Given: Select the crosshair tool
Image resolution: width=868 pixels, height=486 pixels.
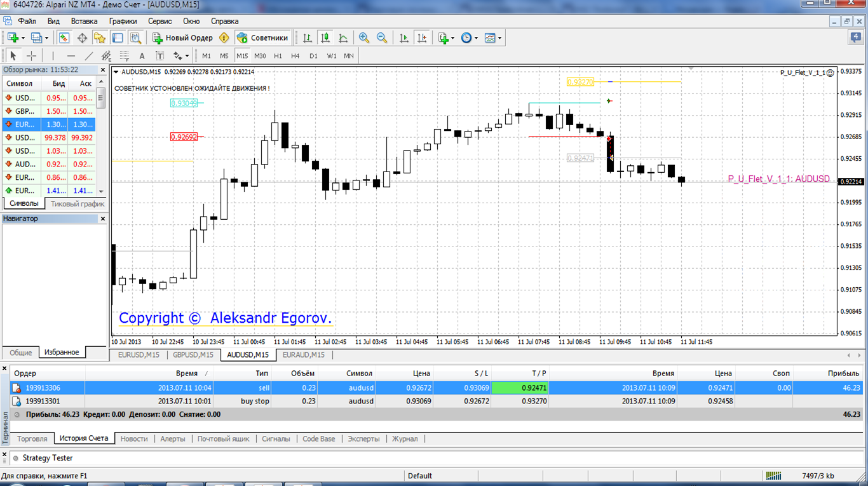Looking at the screenshot, I should click(31, 56).
